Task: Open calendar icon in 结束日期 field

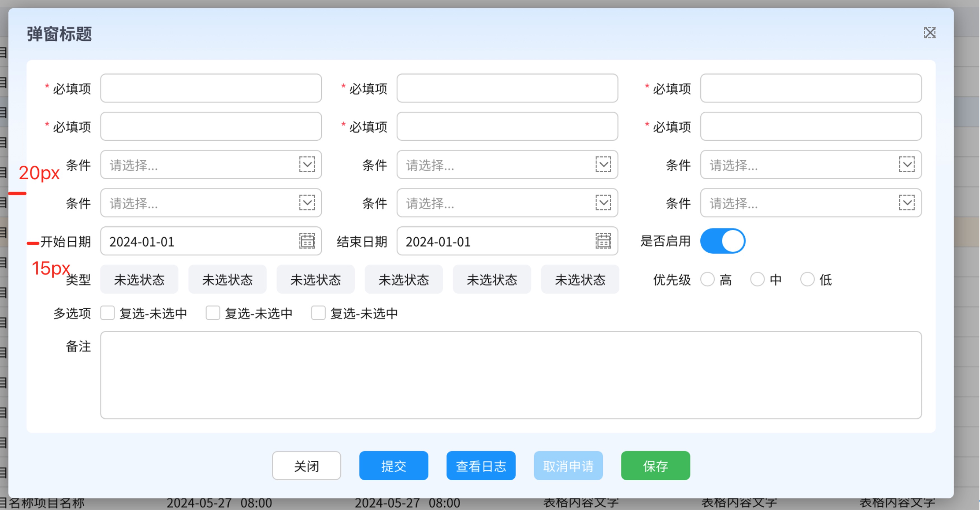Action: (x=603, y=241)
